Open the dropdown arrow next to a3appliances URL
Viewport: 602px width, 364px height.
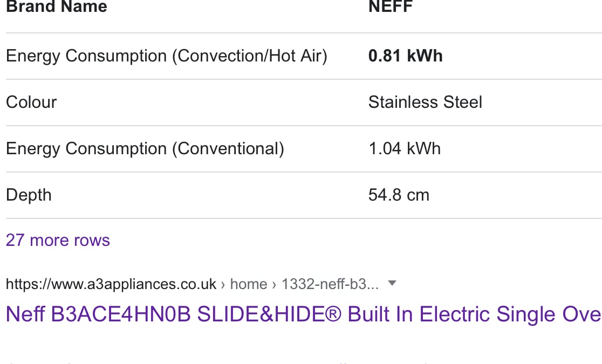pyautogui.click(x=392, y=283)
